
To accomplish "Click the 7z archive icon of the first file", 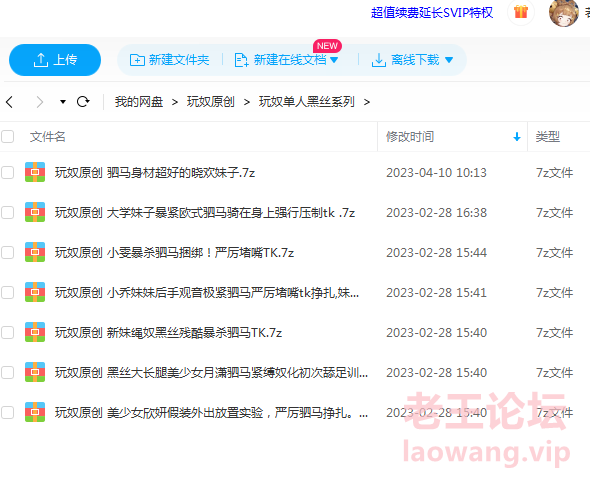I will (x=35, y=172).
